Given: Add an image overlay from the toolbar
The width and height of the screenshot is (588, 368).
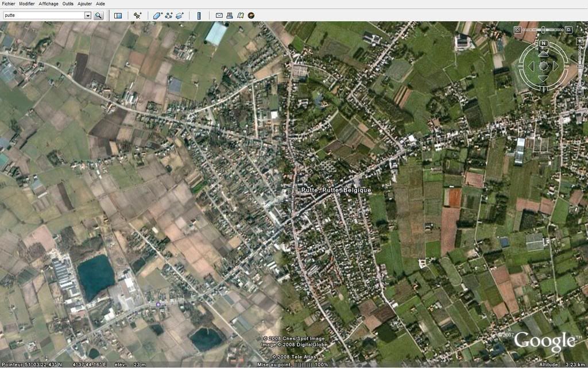Looking at the screenshot, I should click(180, 16).
